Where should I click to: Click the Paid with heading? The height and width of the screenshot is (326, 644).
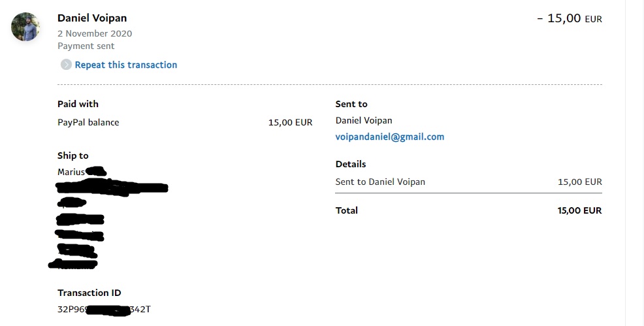tap(78, 104)
